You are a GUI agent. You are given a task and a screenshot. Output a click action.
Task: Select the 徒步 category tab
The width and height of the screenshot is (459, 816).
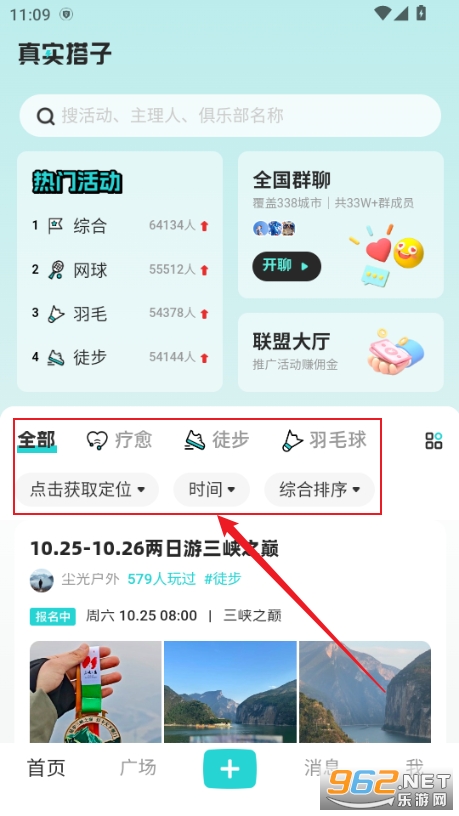(217, 440)
